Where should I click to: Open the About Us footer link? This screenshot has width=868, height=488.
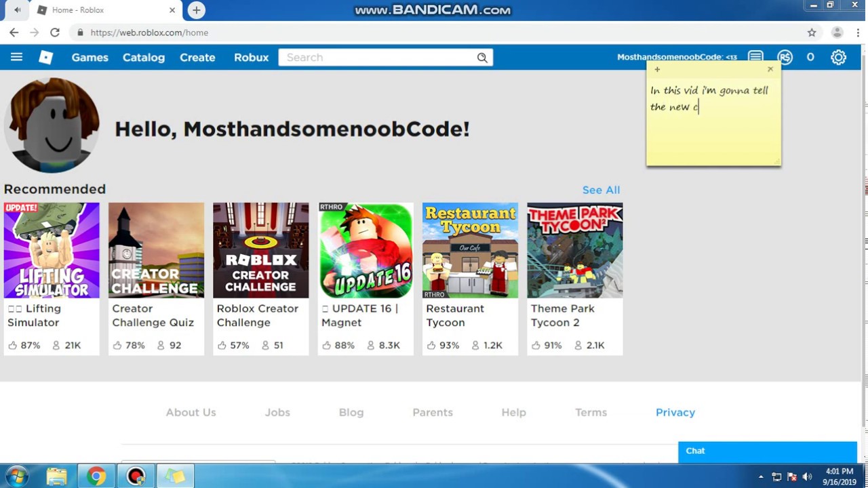[191, 412]
